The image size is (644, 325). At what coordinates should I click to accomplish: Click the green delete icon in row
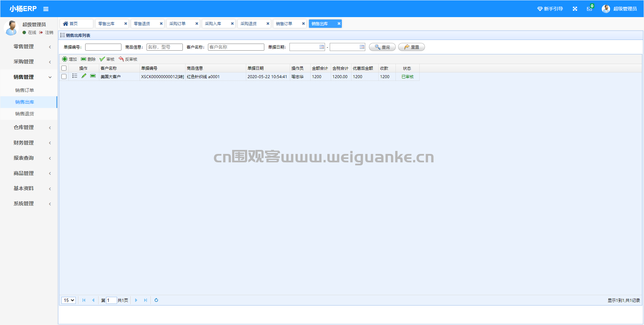pyautogui.click(x=93, y=76)
